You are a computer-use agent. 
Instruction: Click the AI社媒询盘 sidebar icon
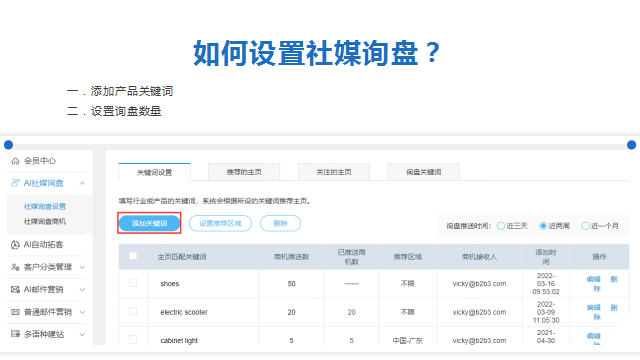[x=15, y=183]
